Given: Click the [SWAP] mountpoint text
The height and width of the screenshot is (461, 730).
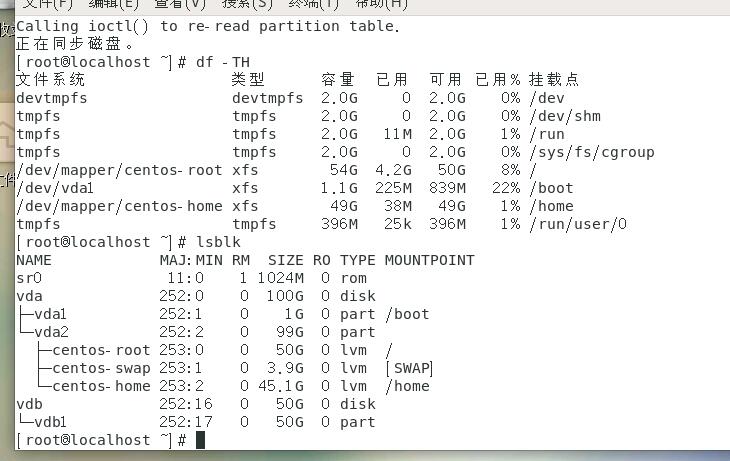Looking at the screenshot, I should click(x=409, y=368).
